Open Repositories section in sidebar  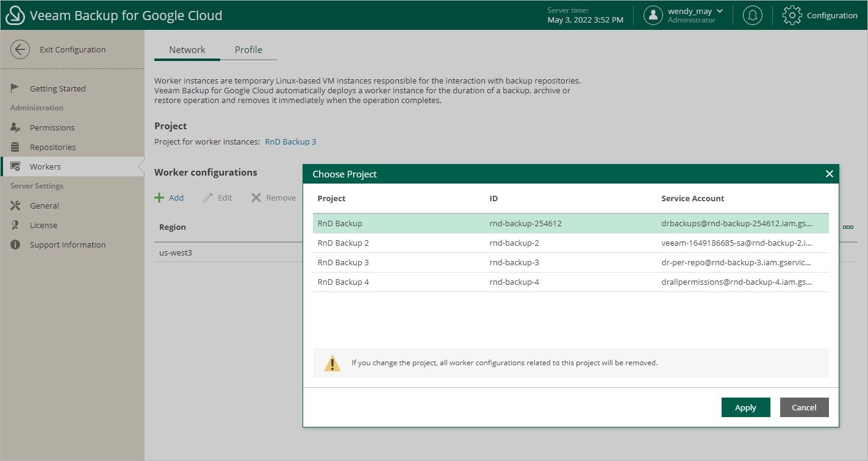click(x=53, y=147)
